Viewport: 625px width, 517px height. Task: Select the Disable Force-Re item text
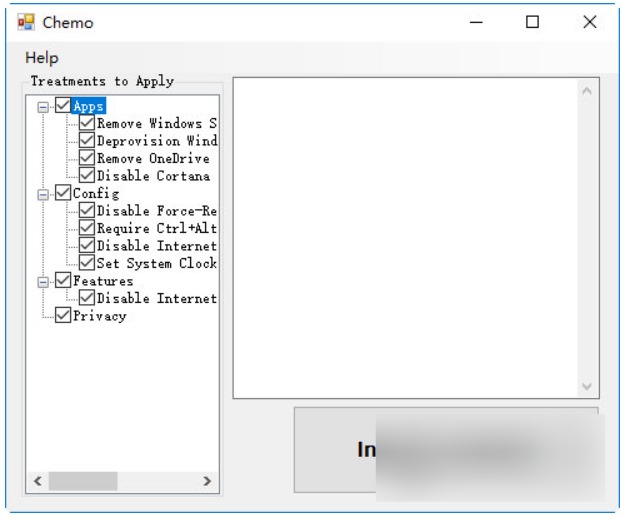pyautogui.click(x=157, y=211)
